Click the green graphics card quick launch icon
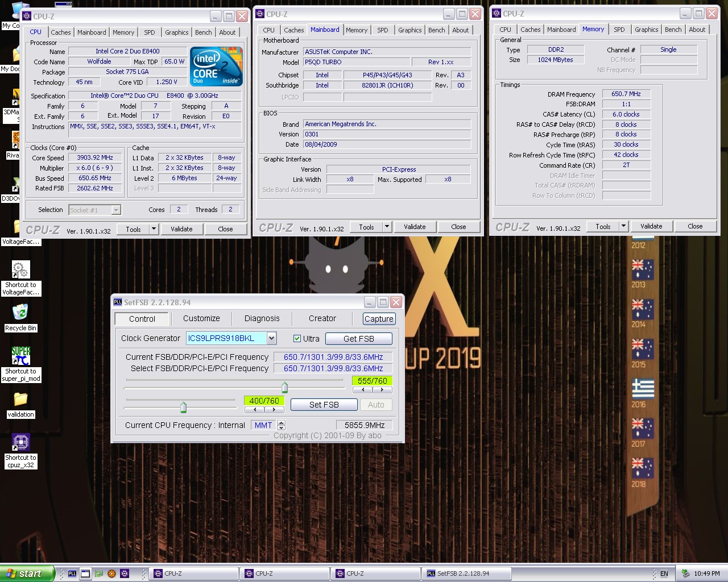 tap(99, 573)
